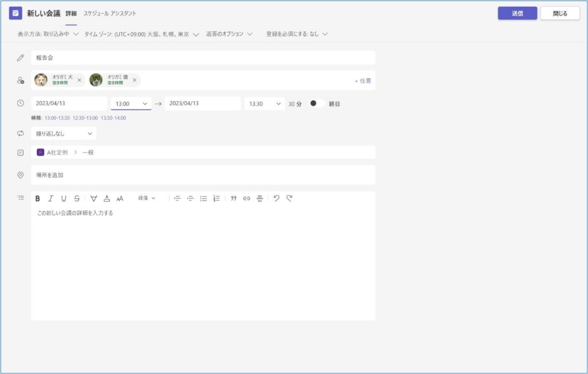Apply italic formatting to text
588x374 pixels.
click(x=51, y=198)
